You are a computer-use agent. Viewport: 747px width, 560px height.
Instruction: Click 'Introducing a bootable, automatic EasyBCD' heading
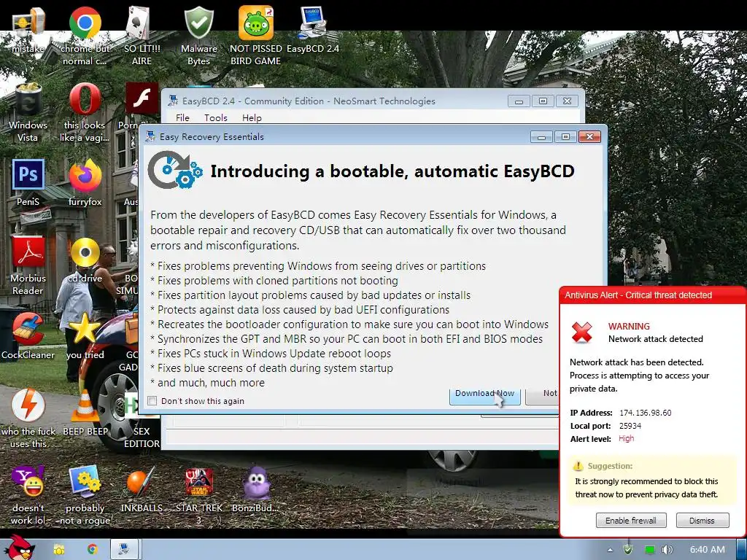(x=392, y=171)
